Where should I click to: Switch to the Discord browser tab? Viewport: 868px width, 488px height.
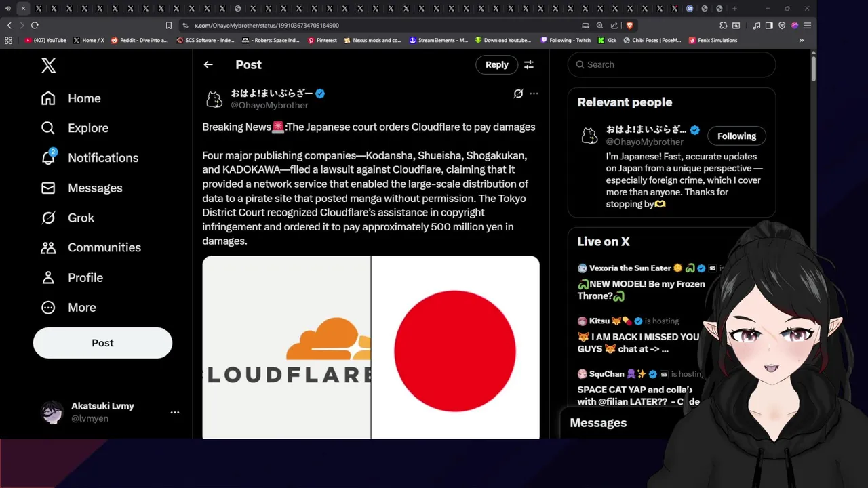tap(690, 9)
